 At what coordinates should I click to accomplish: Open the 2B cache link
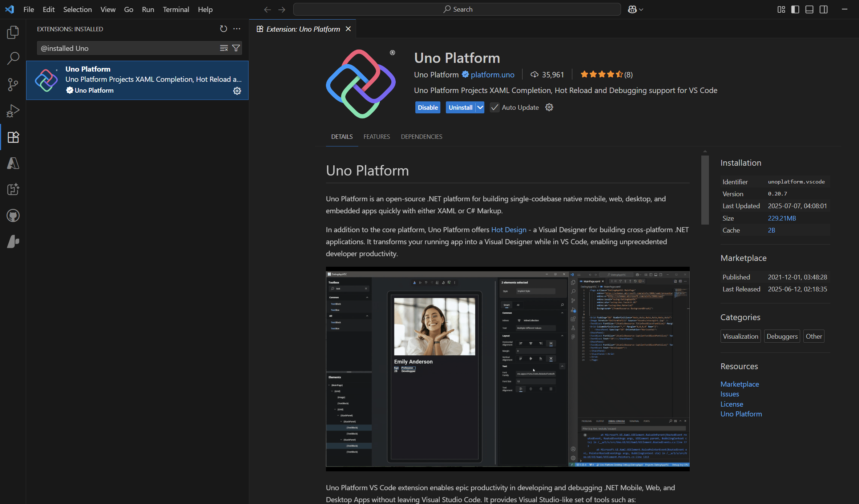click(x=771, y=230)
